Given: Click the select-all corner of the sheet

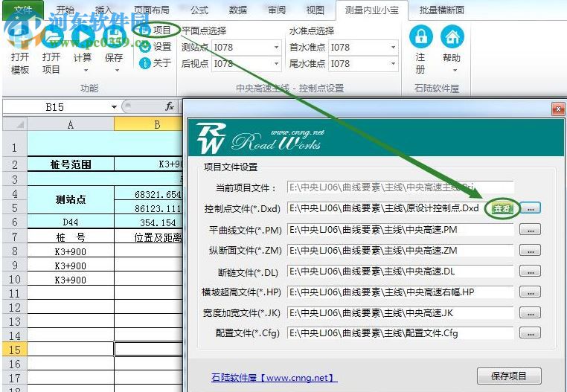Looking at the screenshot, I should click(15, 124).
